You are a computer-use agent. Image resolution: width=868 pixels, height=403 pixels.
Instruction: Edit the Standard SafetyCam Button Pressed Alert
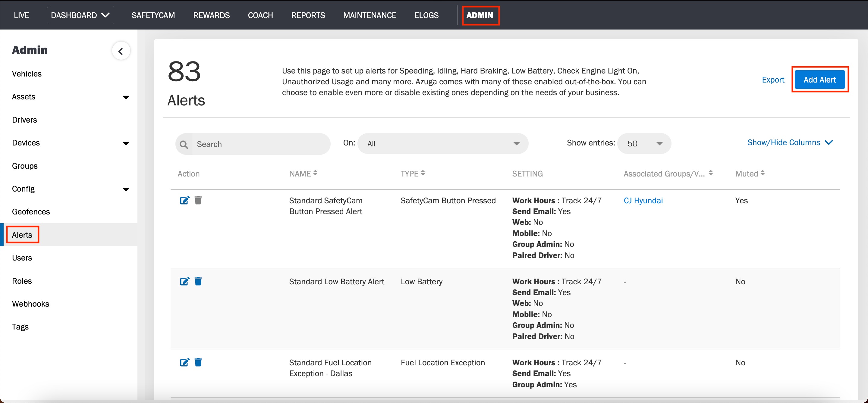click(x=185, y=200)
